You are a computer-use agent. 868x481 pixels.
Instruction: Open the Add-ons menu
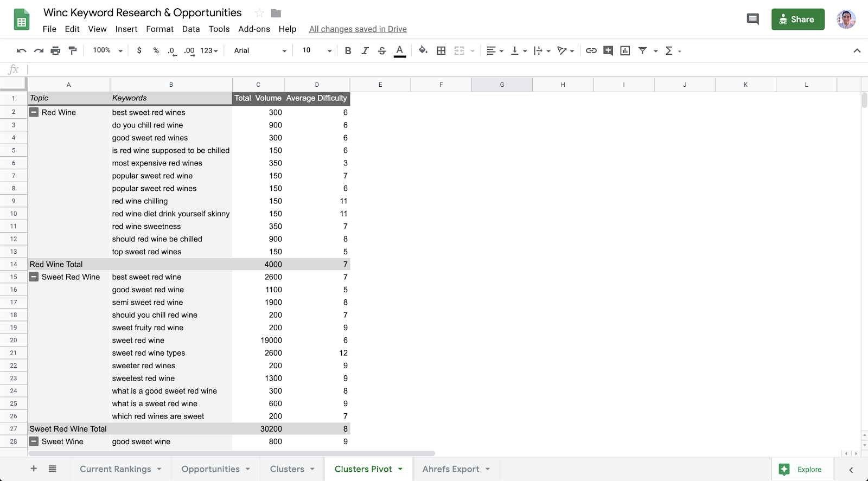tap(254, 29)
